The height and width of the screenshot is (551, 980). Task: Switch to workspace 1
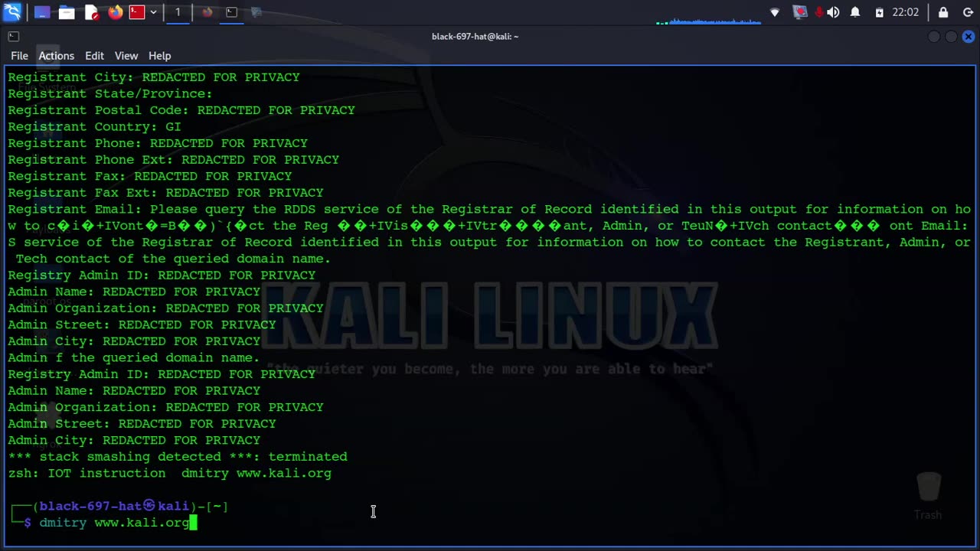click(x=178, y=12)
